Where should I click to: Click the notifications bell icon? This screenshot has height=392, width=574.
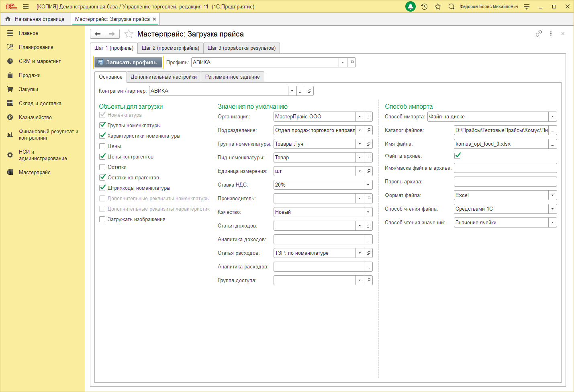[x=411, y=6]
